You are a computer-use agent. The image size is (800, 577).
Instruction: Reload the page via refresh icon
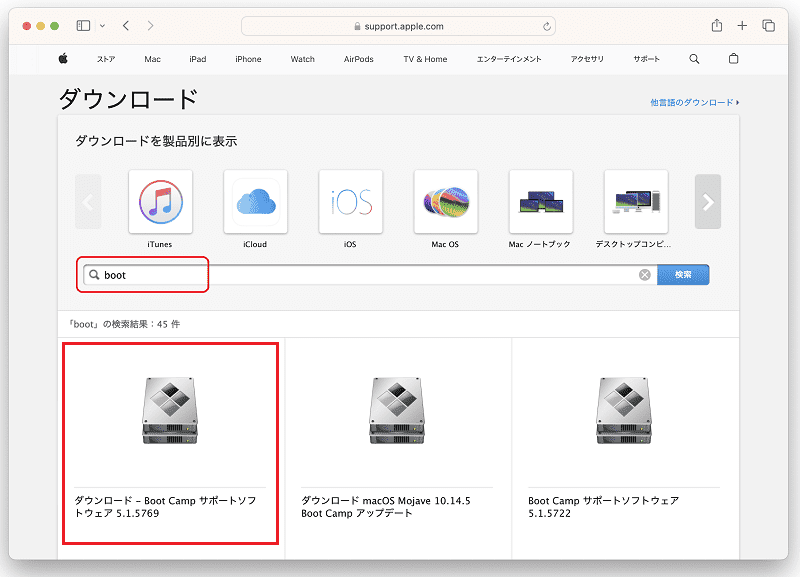tap(546, 26)
